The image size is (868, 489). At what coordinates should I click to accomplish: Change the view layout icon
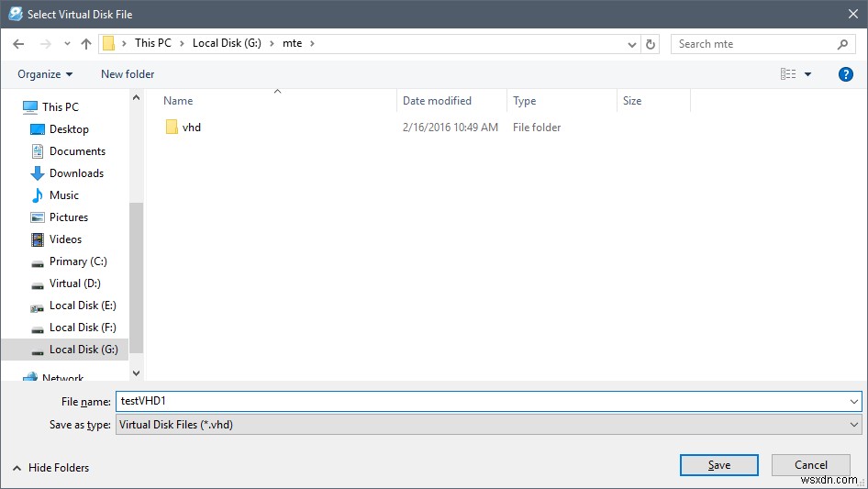point(788,74)
